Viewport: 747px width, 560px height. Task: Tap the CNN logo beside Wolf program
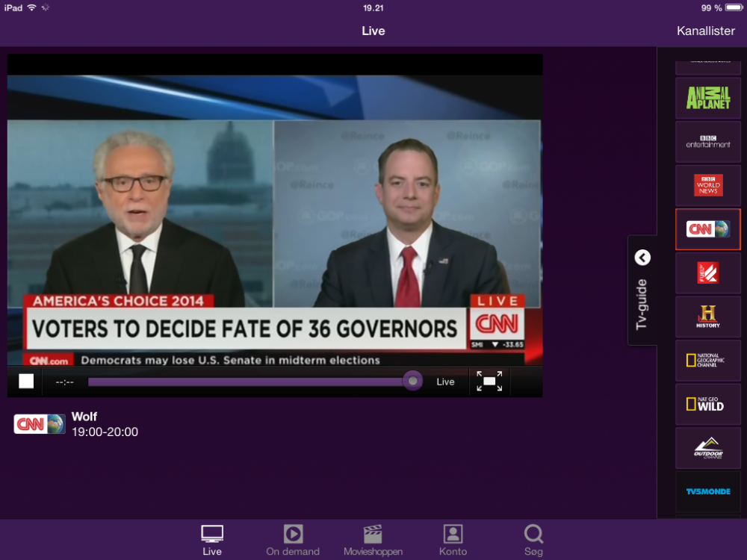pos(40,424)
